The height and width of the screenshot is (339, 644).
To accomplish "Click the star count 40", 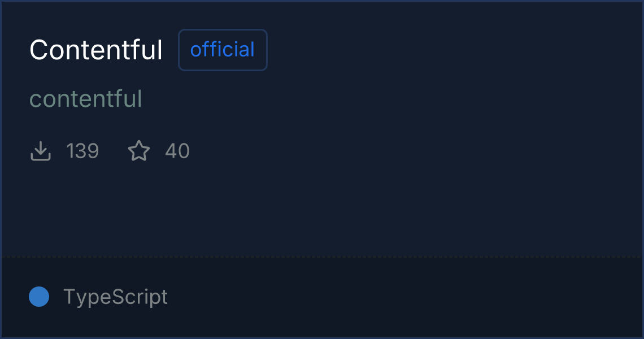I will [x=177, y=151].
